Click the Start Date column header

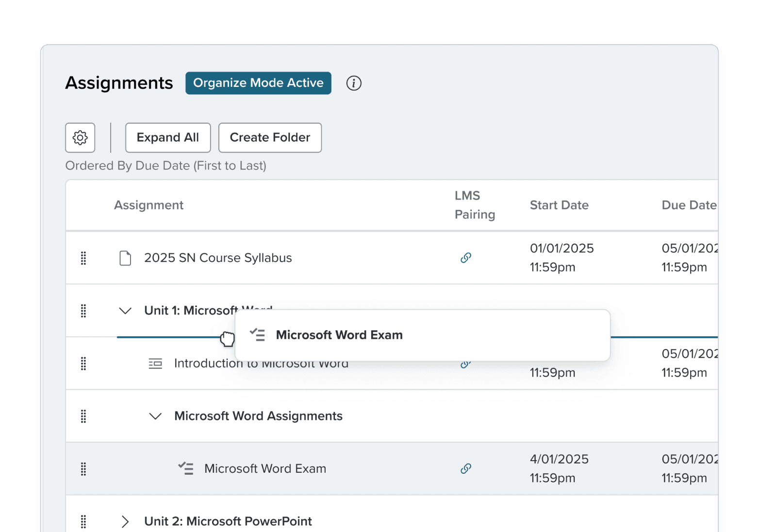[x=559, y=205]
